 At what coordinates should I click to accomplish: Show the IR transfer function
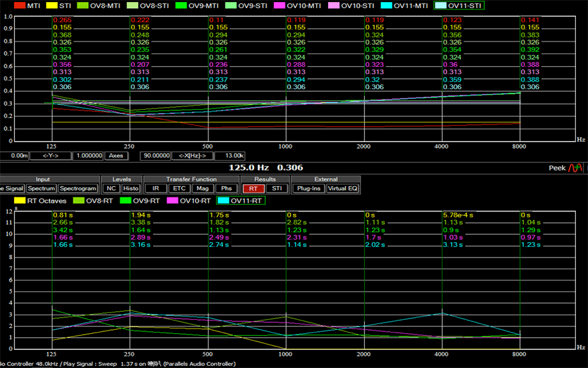click(x=156, y=188)
